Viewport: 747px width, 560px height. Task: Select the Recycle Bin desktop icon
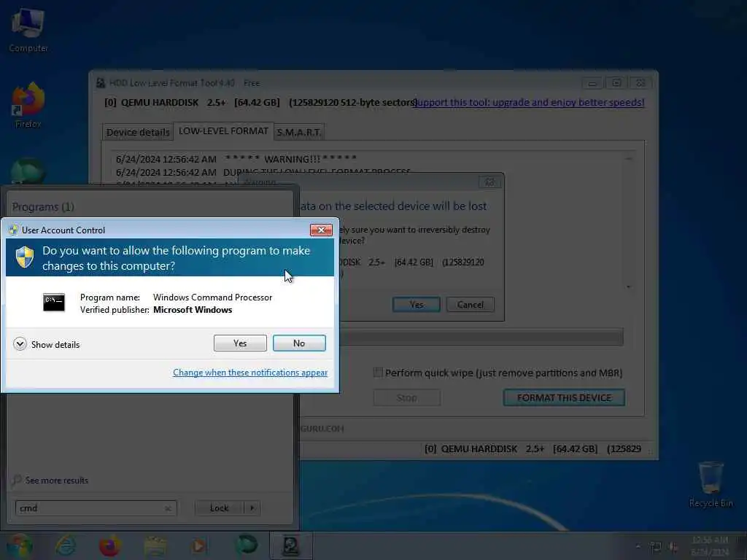711,484
